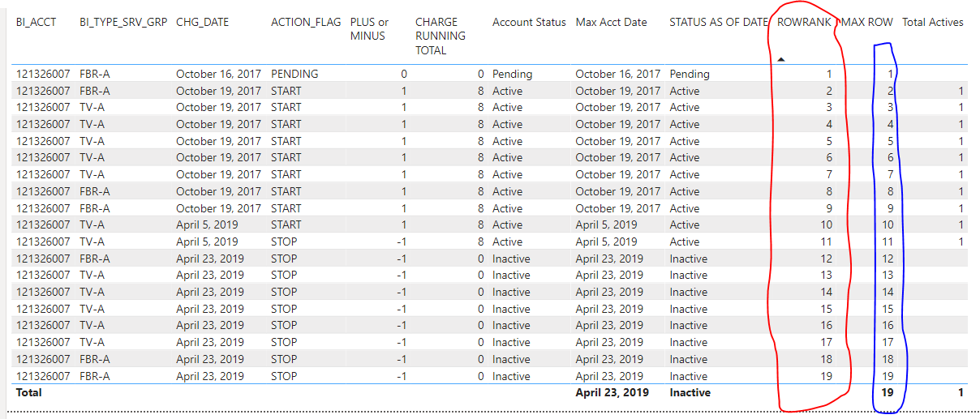Click START cell in the ROWRANK 10 row
Image resolution: width=980 pixels, height=419 pixels.
pos(286,224)
